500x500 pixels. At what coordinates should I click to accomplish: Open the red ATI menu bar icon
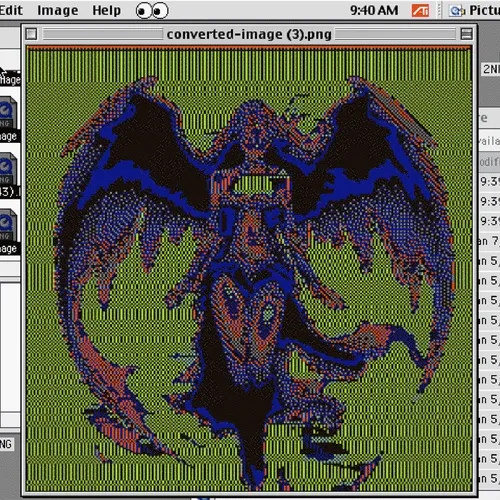420,11
